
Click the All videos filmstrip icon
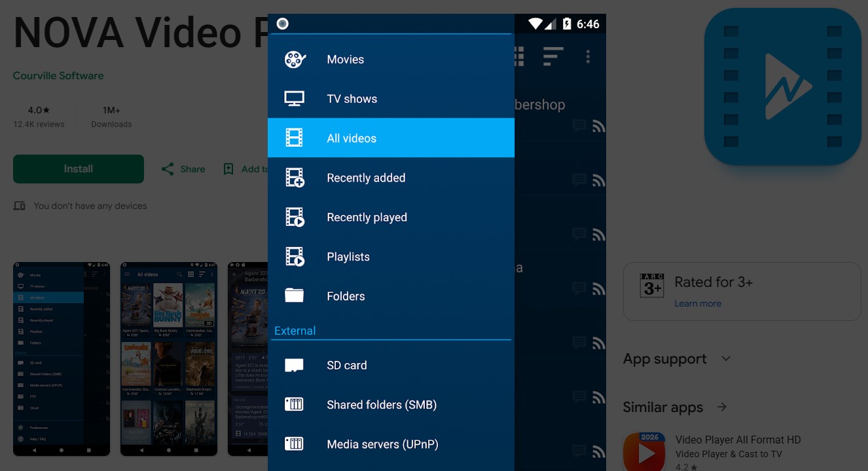[x=295, y=138]
